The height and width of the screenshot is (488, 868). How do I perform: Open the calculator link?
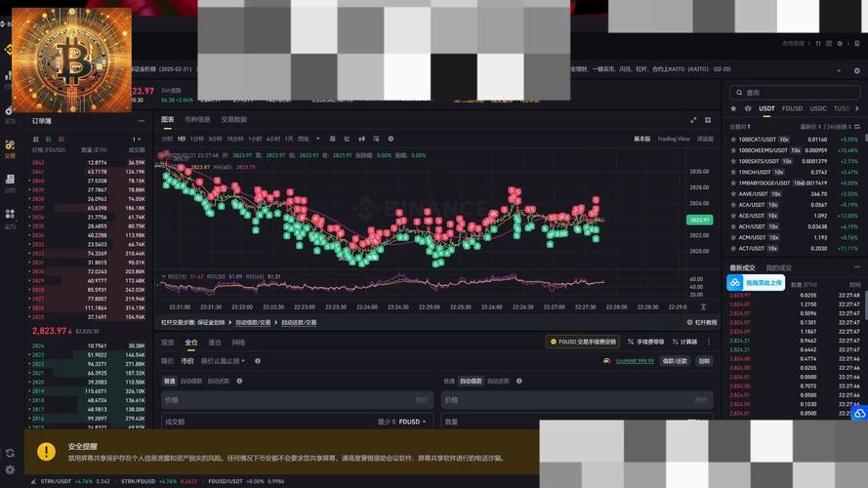685,342
